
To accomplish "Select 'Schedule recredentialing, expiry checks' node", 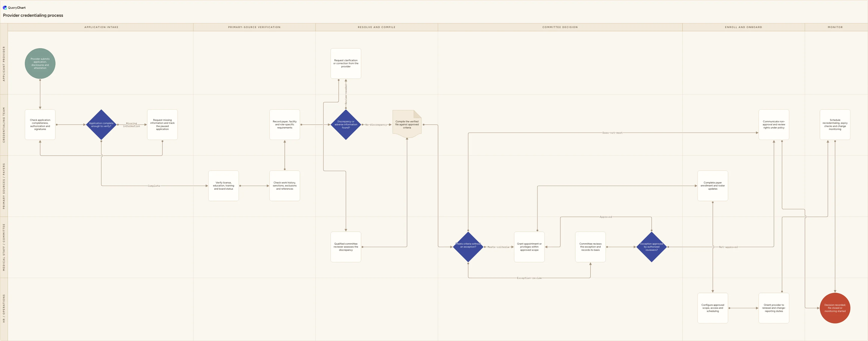I will tap(835, 125).
